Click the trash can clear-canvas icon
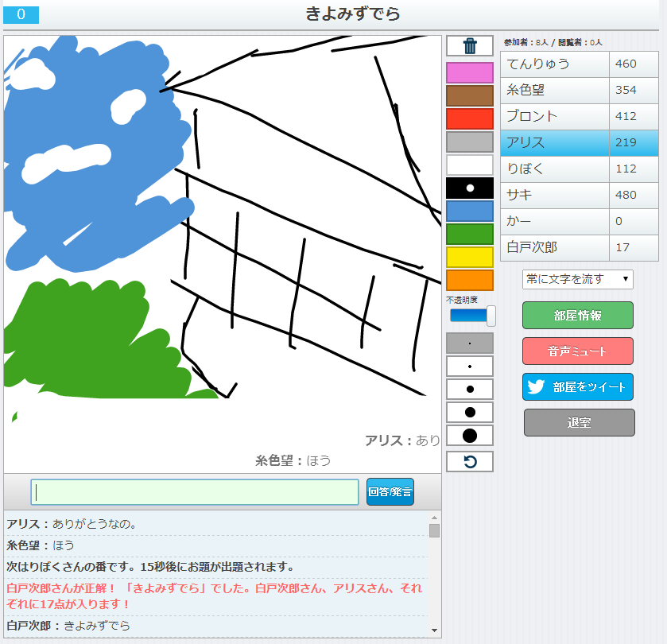This screenshot has height=644, width=667. click(470, 46)
